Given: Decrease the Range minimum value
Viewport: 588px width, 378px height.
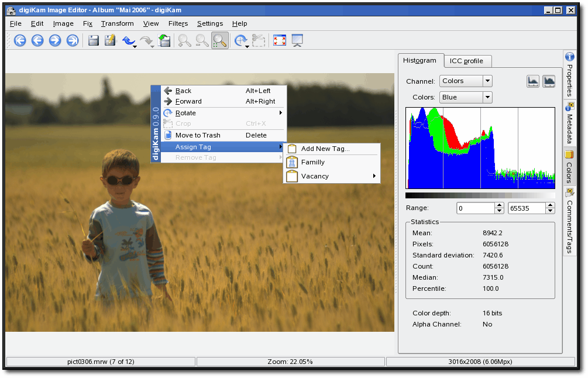Looking at the screenshot, I should 499,211.
